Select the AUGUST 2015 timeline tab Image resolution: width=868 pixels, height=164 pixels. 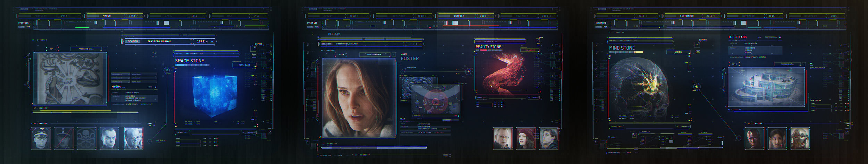(627, 16)
